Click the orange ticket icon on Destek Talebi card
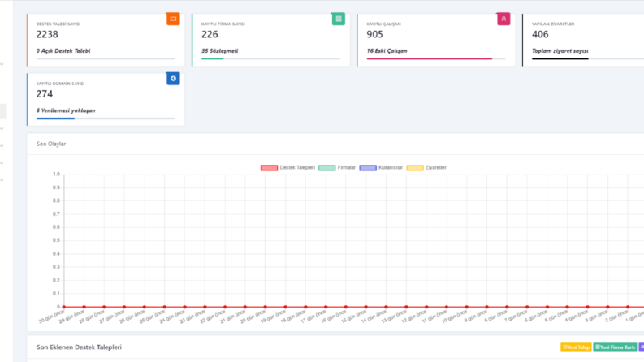The image size is (644, 362). click(x=173, y=19)
